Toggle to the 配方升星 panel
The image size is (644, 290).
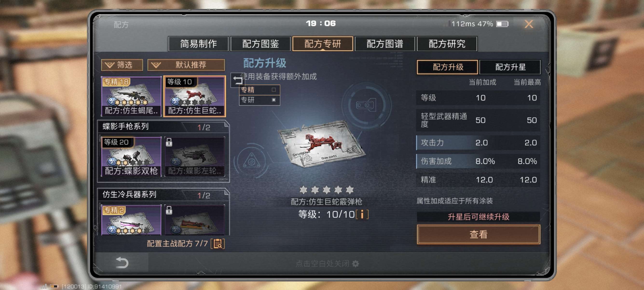pos(510,67)
